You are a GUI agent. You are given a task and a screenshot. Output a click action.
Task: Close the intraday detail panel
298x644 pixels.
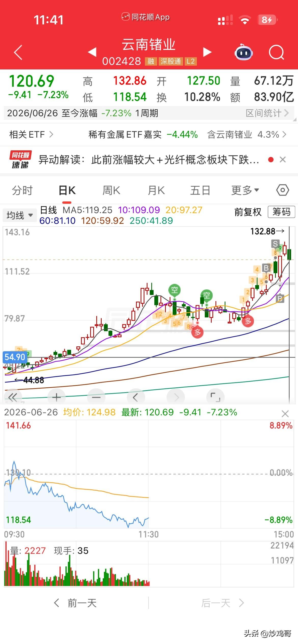pyautogui.click(x=285, y=414)
